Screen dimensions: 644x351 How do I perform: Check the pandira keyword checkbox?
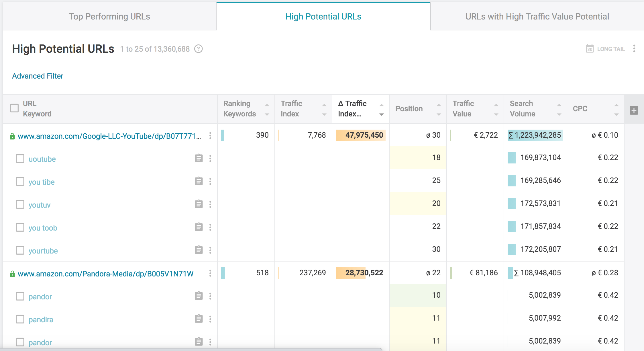(x=20, y=319)
